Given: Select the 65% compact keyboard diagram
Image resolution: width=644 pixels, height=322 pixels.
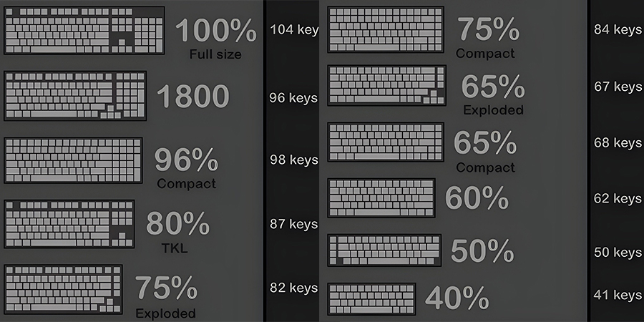Looking at the screenshot, I should (386, 142).
